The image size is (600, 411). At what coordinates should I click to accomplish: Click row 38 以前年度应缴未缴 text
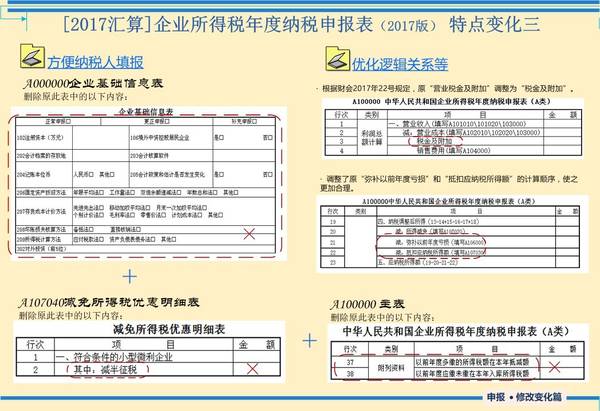(x=472, y=373)
